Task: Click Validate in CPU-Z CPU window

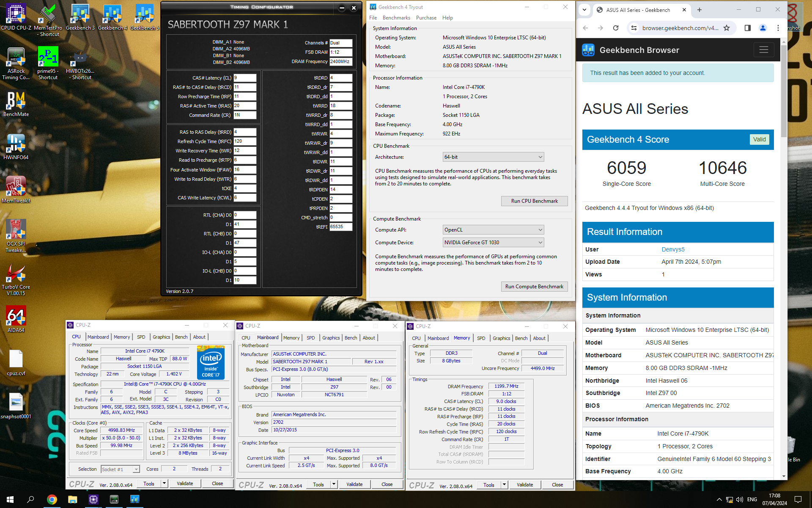Action: point(185,483)
